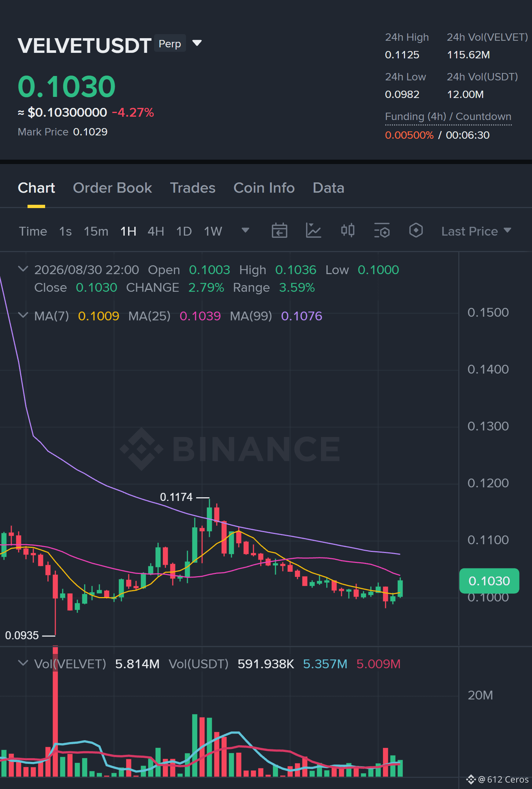Collapse the Vol(VELVET) volume legend

(23, 663)
